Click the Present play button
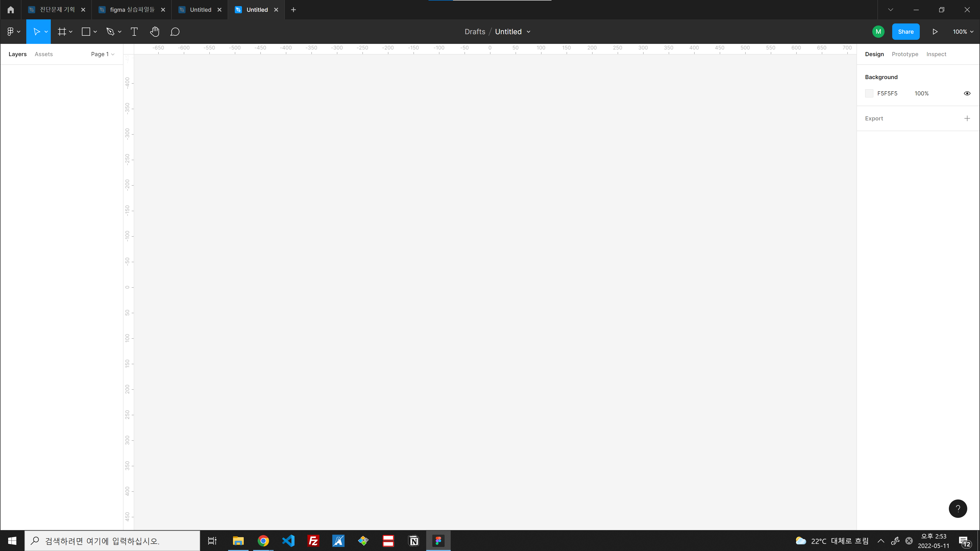The height and width of the screenshot is (551, 980). [x=935, y=32]
